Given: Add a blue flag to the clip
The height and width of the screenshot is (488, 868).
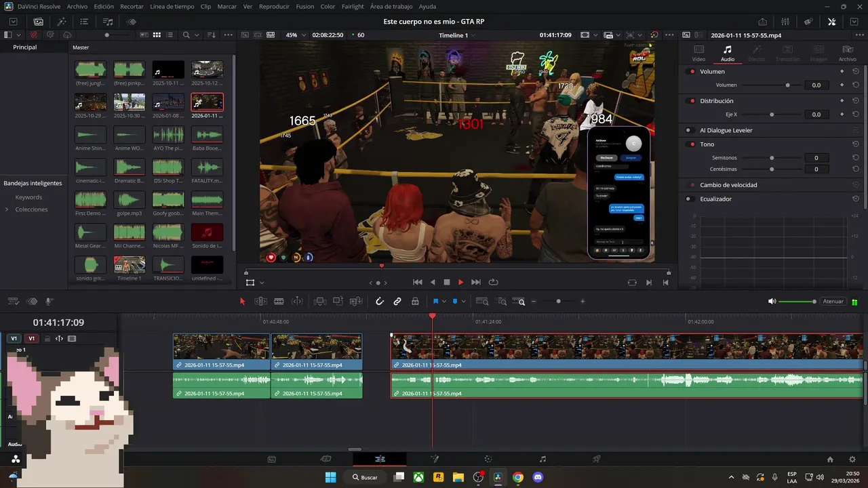Looking at the screenshot, I should pos(435,302).
